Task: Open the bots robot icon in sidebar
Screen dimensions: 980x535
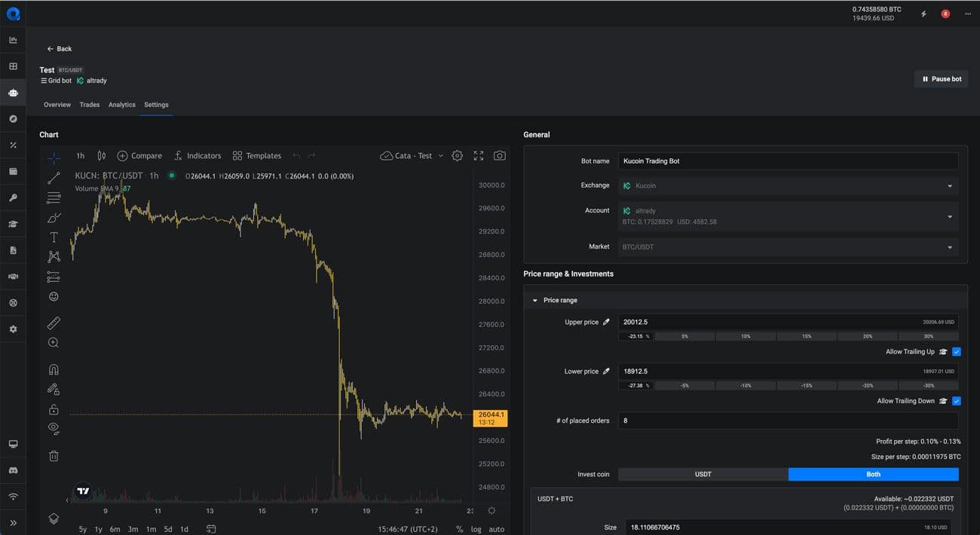Action: [13, 93]
